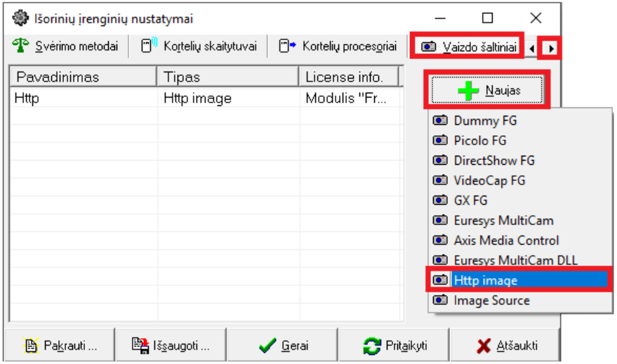Click the red X icon on Atšaukti

pyautogui.click(x=483, y=346)
